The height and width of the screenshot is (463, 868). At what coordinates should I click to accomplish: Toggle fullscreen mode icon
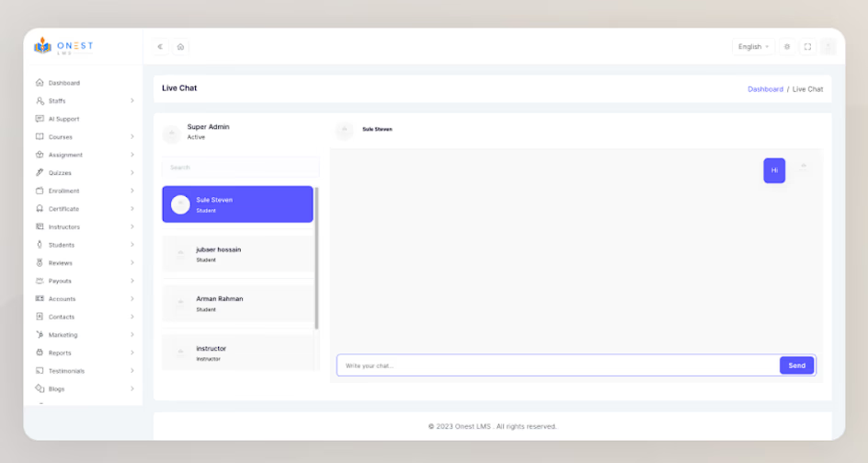click(807, 47)
